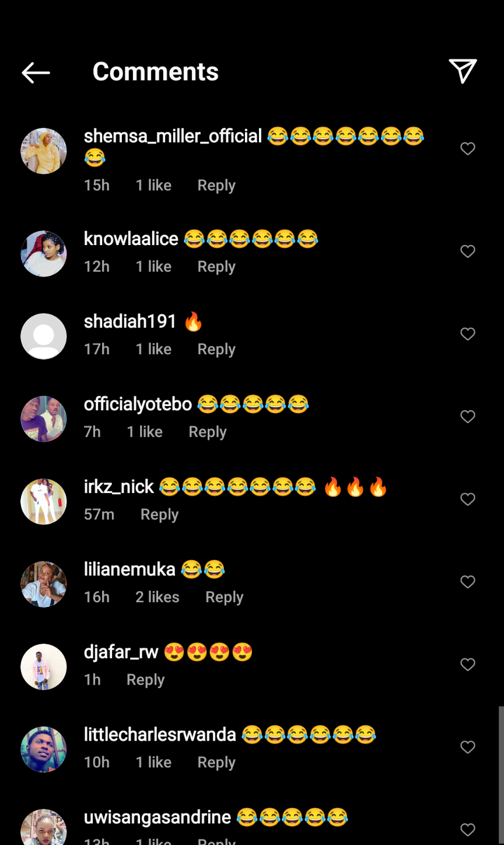Open the share/send paper plane icon
The width and height of the screenshot is (504, 845).
[463, 71]
